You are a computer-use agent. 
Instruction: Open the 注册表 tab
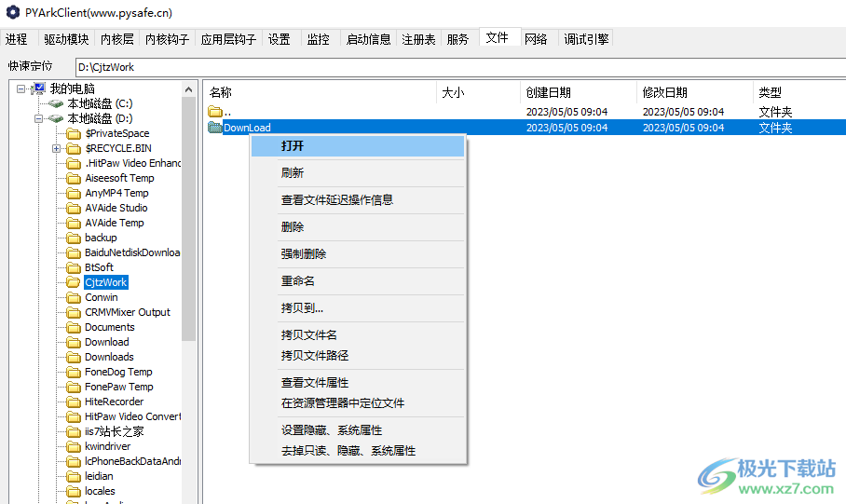tap(418, 39)
